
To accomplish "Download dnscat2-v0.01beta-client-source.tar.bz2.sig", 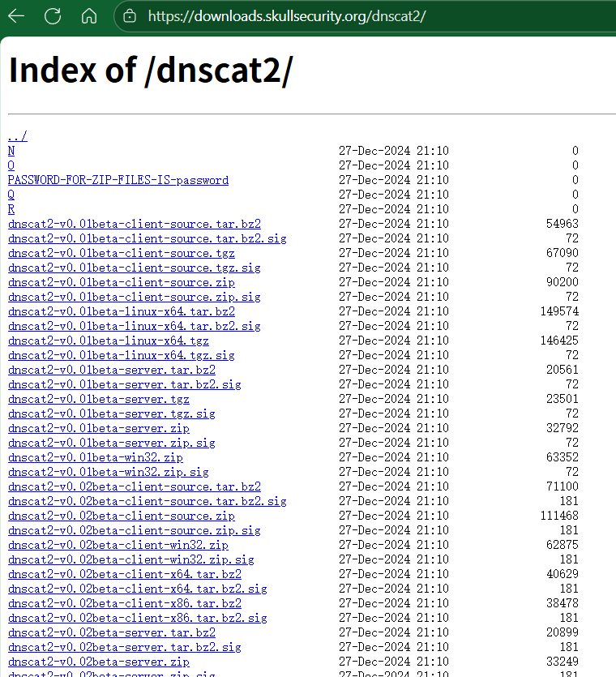I will click(x=148, y=238).
